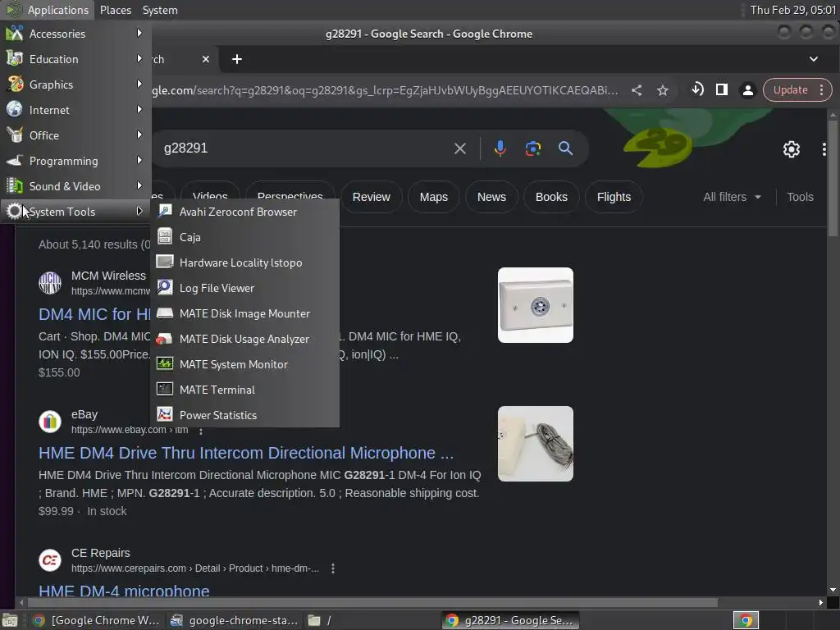This screenshot has height=630, width=840.
Task: Click the horizontal page scrollbar
Action: (372, 603)
